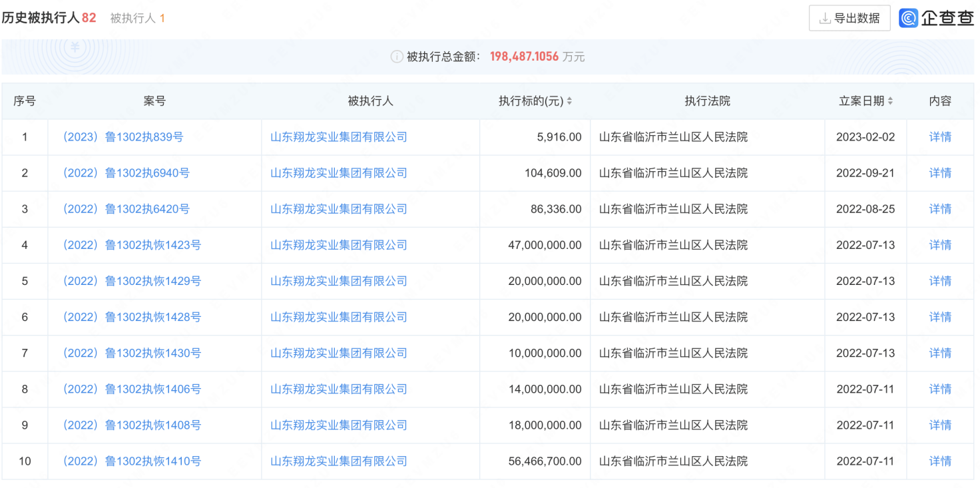Image resolution: width=980 pixels, height=488 pixels.
Task: Open 山东翔龙实业集团有限公司 link in row 5
Action: coord(339,281)
